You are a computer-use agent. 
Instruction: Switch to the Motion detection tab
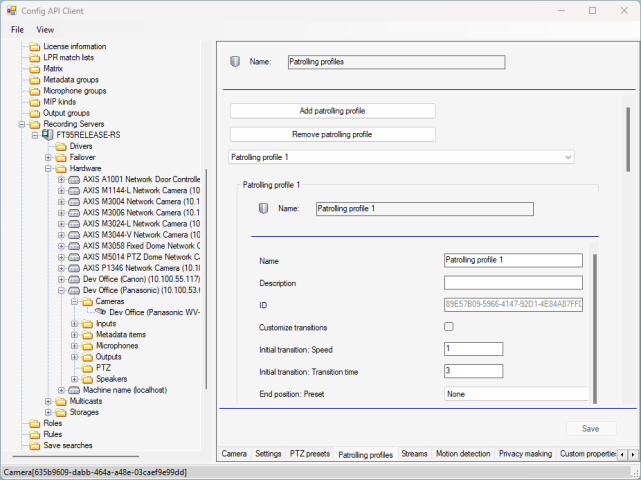(463, 454)
